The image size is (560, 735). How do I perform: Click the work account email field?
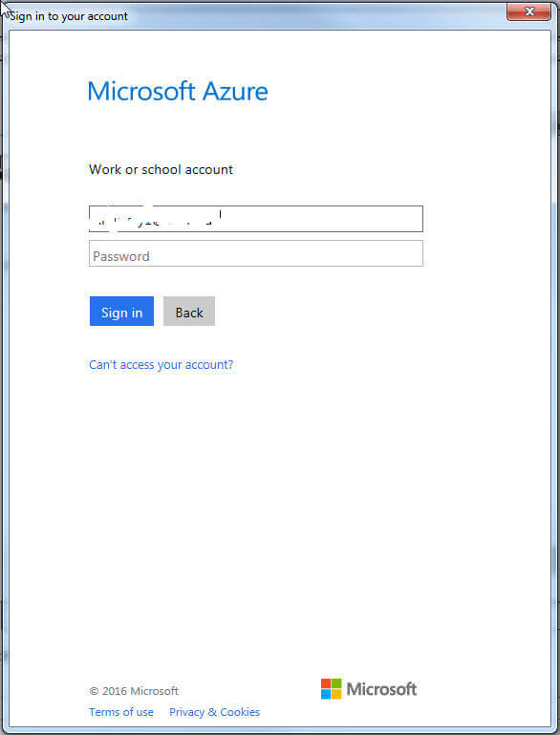pyautogui.click(x=256, y=219)
